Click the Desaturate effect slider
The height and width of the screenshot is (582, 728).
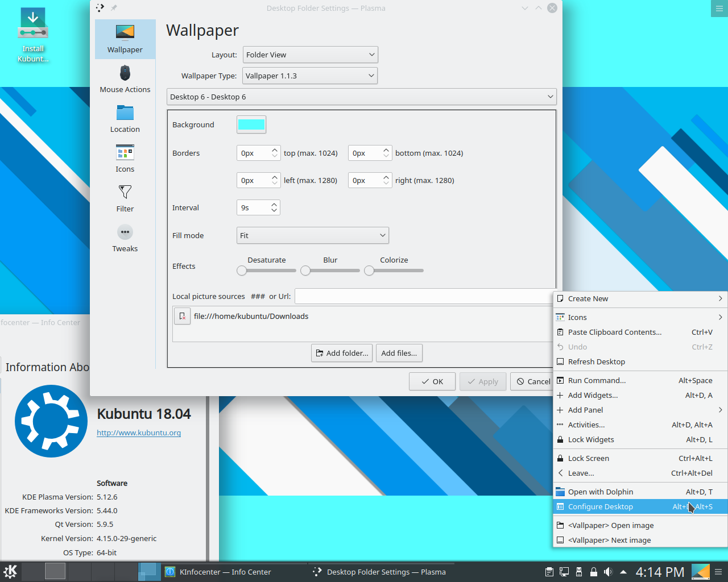coord(267,271)
